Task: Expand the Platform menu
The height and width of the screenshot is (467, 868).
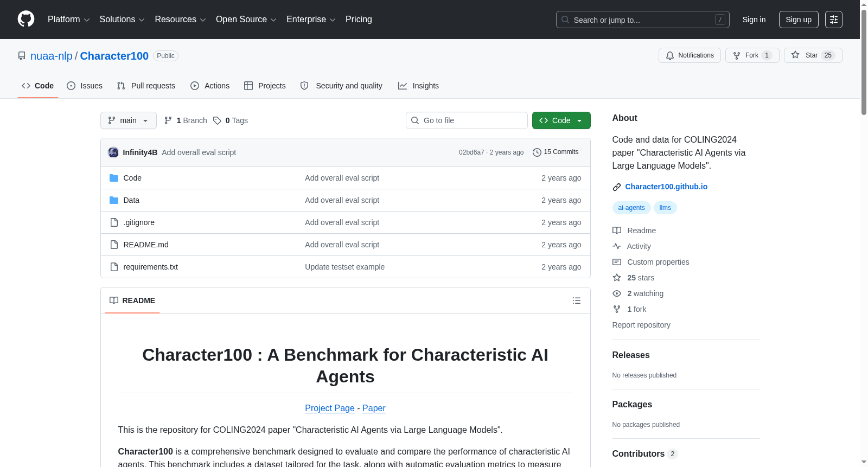Action: [x=68, y=20]
